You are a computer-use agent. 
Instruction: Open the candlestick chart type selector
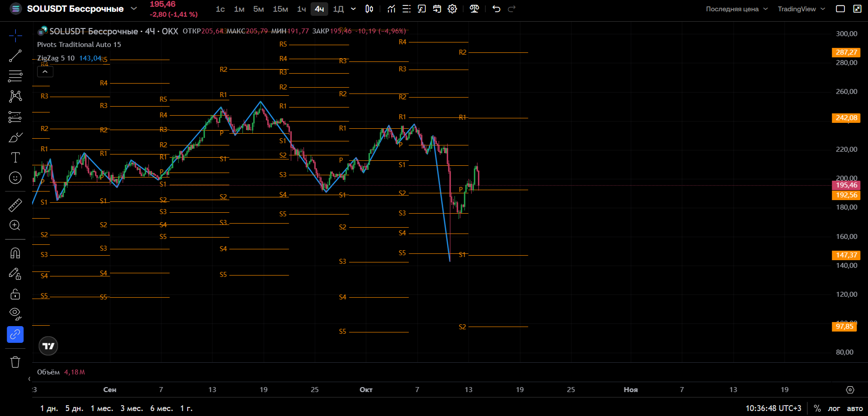[x=369, y=9]
